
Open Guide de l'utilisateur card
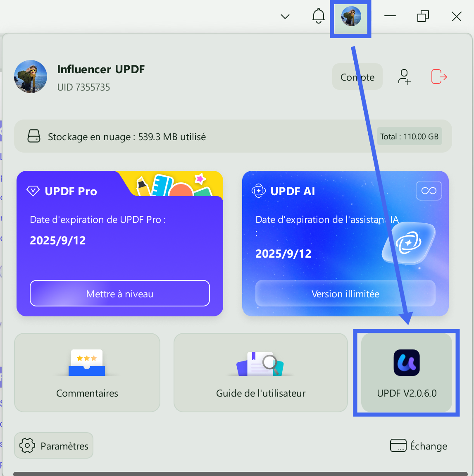260,373
